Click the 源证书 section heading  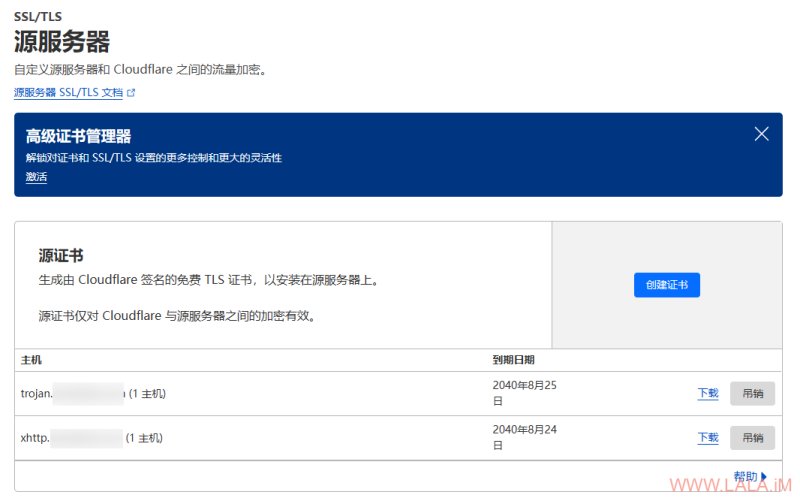click(61, 255)
